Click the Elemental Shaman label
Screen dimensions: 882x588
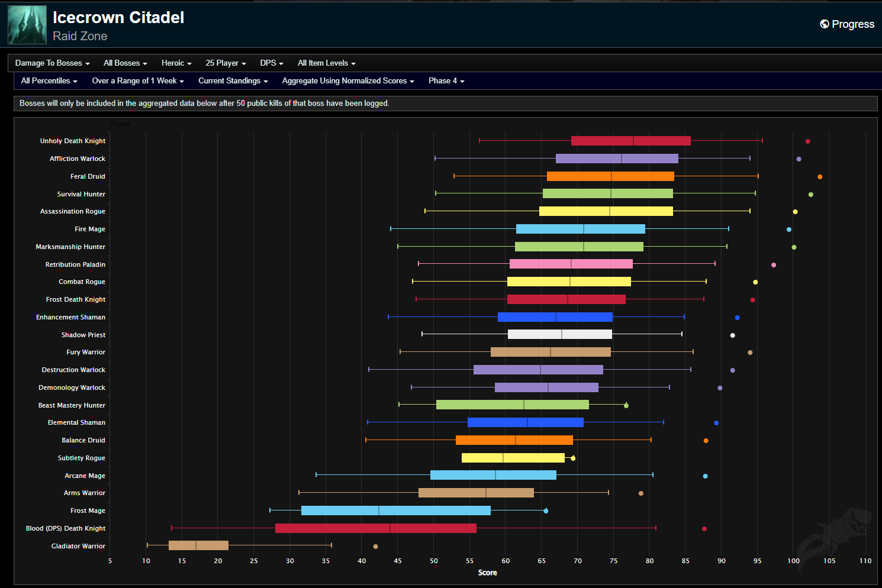point(76,422)
